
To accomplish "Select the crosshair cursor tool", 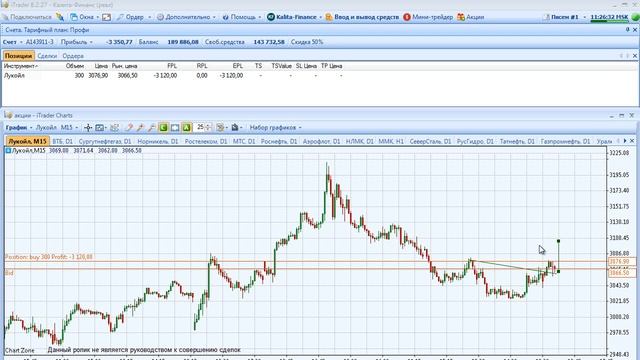I will [88, 128].
